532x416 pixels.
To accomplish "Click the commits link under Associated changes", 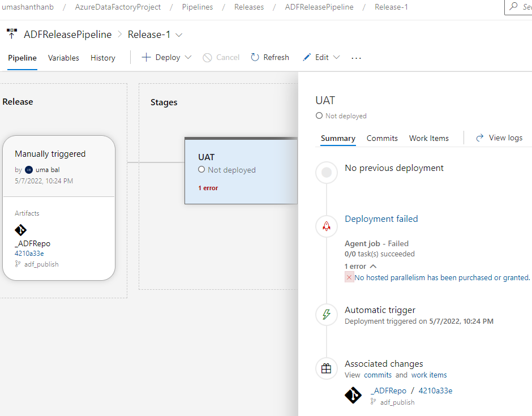I will coord(377,375).
